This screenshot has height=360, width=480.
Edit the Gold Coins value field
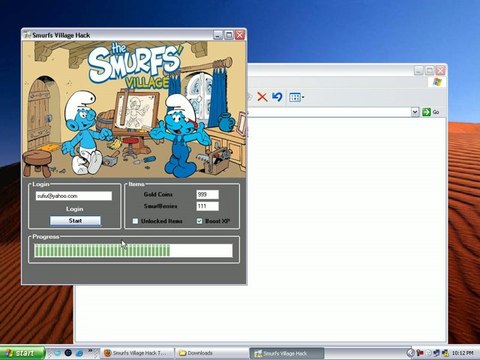[x=207, y=194]
